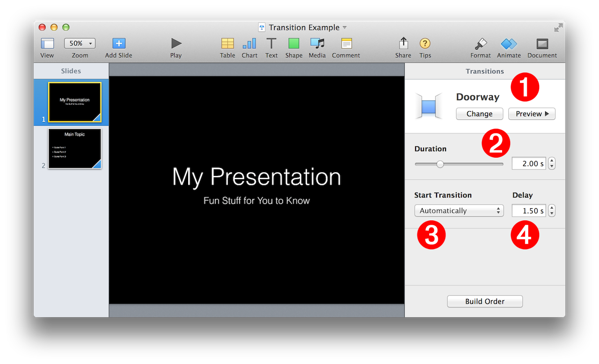Open the 50% Zoom dropdown
Viewport: 599px width, 364px height.
pyautogui.click(x=80, y=44)
